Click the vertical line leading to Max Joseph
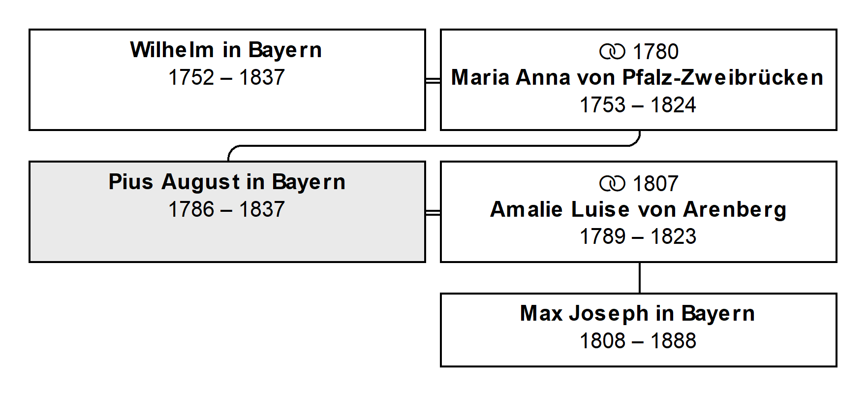The width and height of the screenshot is (868, 398). (x=639, y=278)
